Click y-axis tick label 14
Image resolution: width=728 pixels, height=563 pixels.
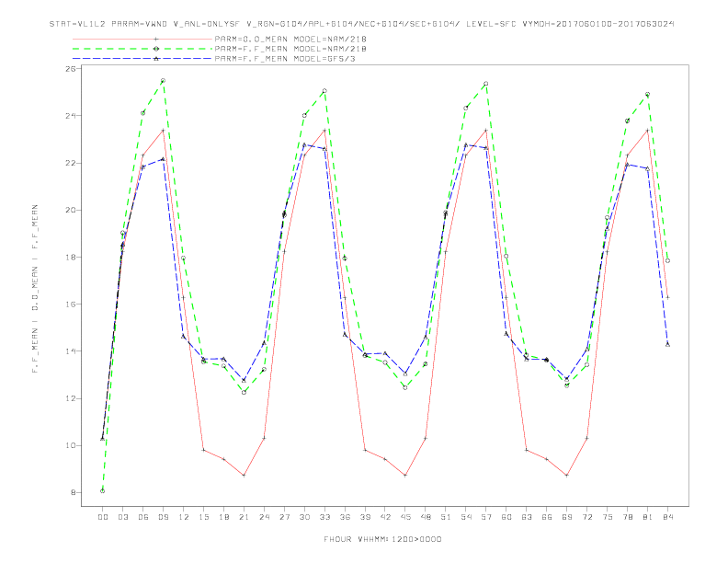click(x=71, y=351)
